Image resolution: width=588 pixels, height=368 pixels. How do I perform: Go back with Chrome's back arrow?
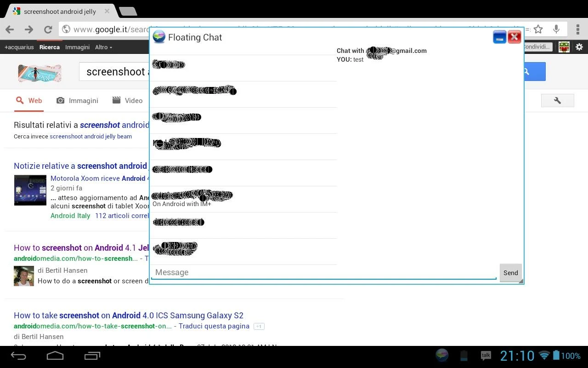pyautogui.click(x=10, y=29)
